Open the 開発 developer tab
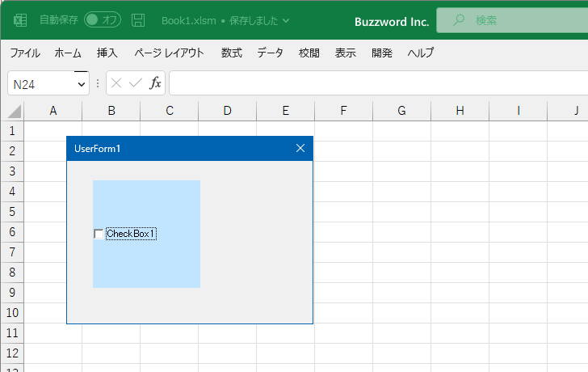588x372 pixels. 382,53
